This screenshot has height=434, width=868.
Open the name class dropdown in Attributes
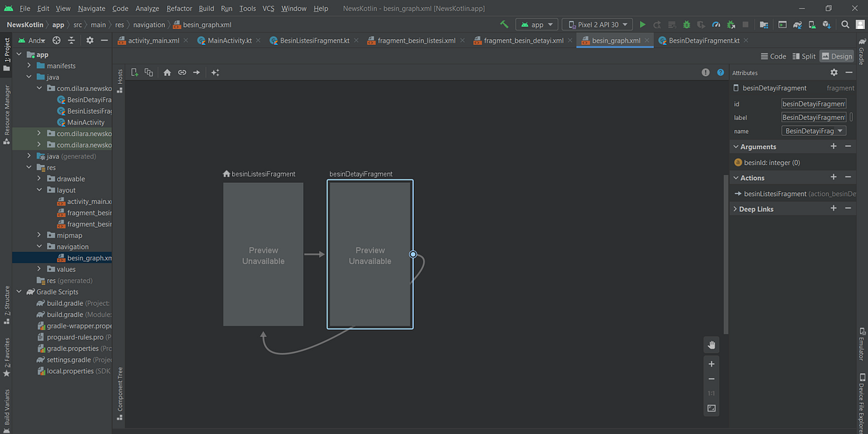(x=814, y=131)
